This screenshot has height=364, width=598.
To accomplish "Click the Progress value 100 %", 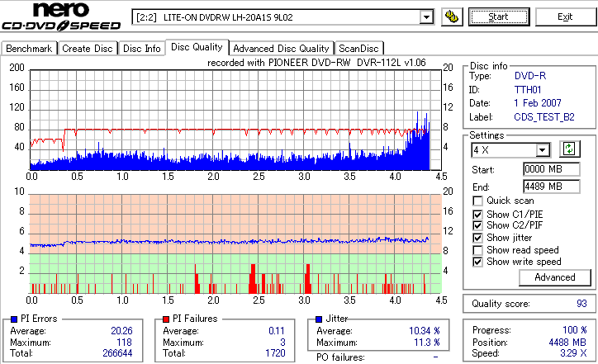I will coord(575,329).
